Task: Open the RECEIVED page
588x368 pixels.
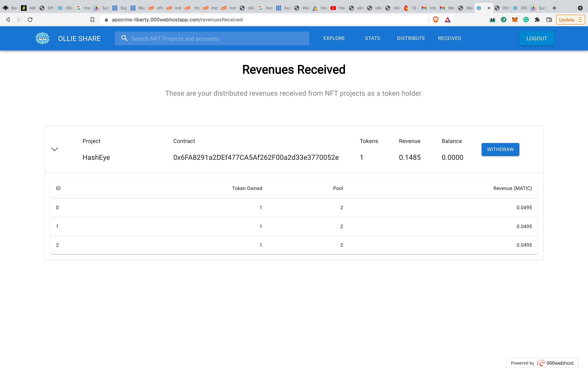Action: click(449, 38)
